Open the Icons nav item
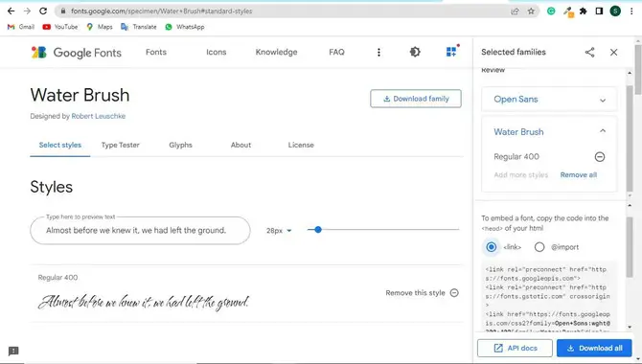 217,52
